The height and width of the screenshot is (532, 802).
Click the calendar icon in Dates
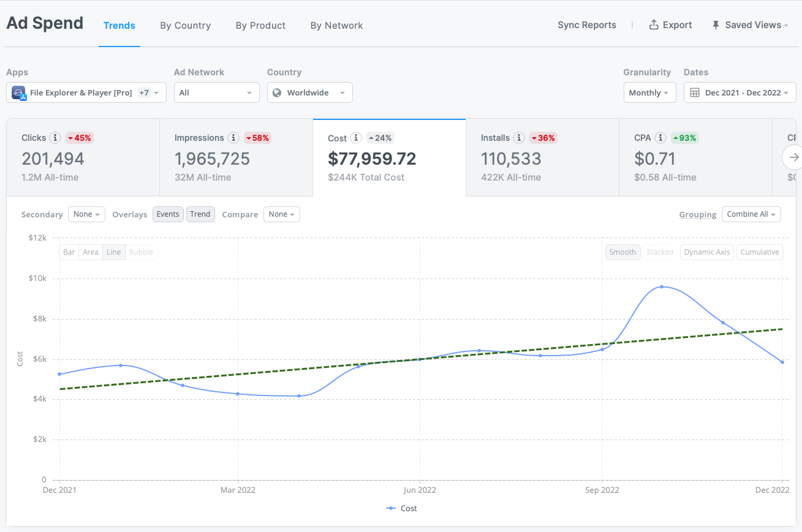[x=695, y=93]
